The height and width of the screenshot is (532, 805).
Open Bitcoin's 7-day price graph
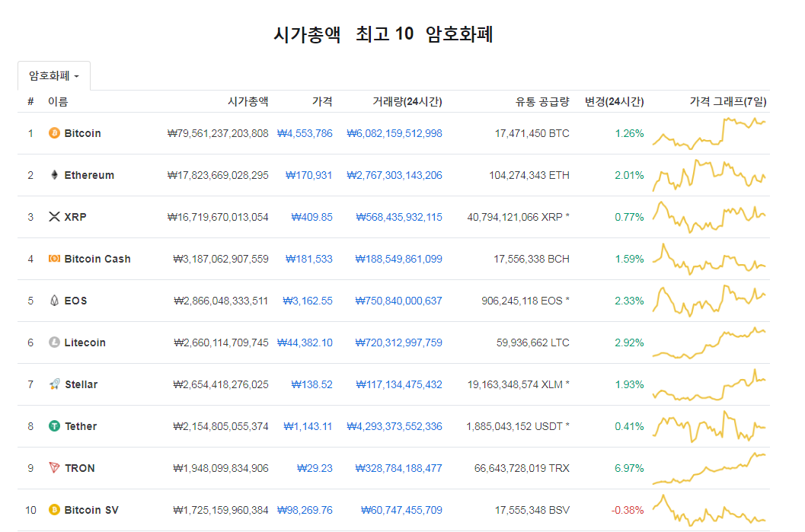point(709,133)
